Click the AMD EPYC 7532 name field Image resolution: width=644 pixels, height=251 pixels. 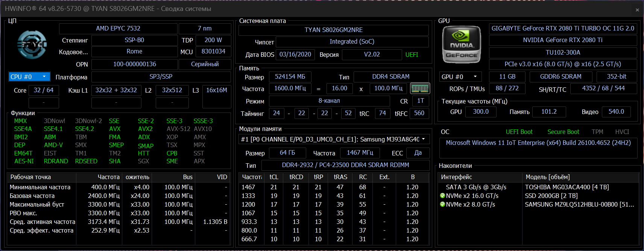(x=118, y=29)
